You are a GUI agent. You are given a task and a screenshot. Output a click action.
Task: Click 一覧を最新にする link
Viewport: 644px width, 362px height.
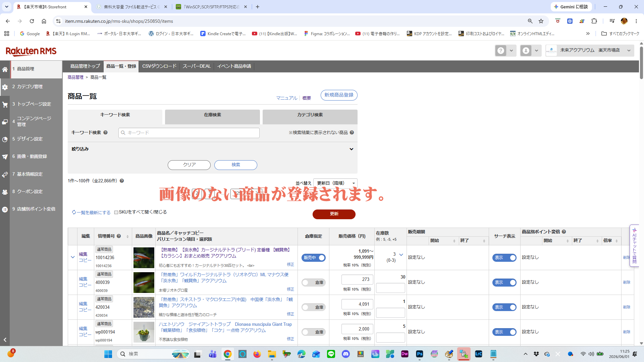(x=91, y=213)
